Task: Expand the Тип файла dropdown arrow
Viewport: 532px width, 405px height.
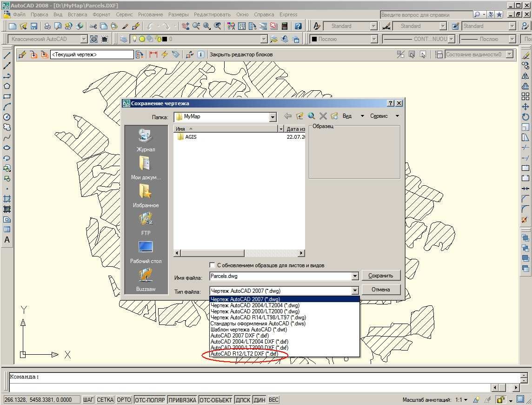Action: (x=355, y=291)
